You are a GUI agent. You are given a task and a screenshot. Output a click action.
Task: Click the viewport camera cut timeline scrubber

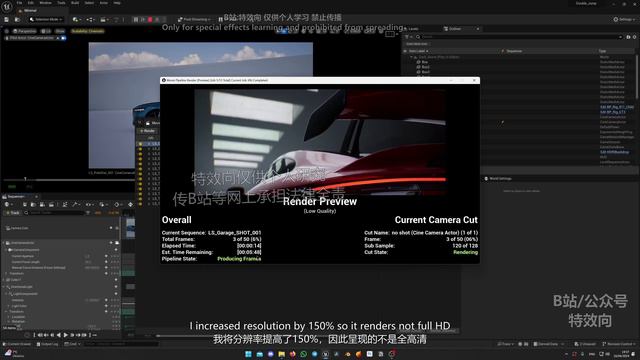pos(25,179)
